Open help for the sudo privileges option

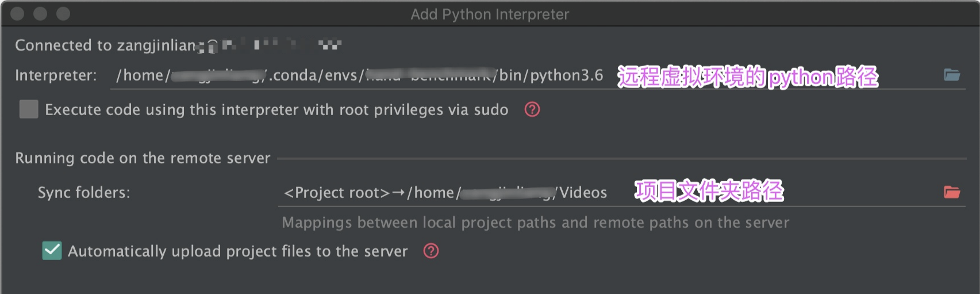(x=532, y=109)
